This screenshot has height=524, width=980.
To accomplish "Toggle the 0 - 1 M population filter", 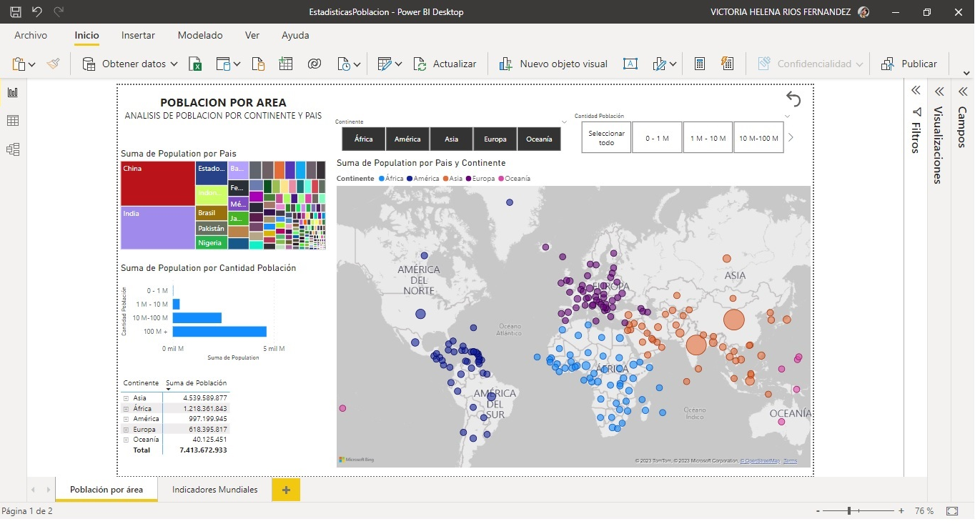I will coord(657,137).
